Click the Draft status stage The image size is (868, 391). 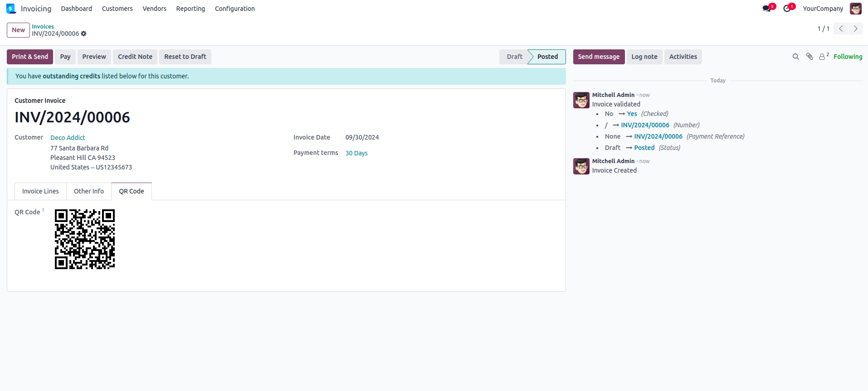pyautogui.click(x=515, y=57)
